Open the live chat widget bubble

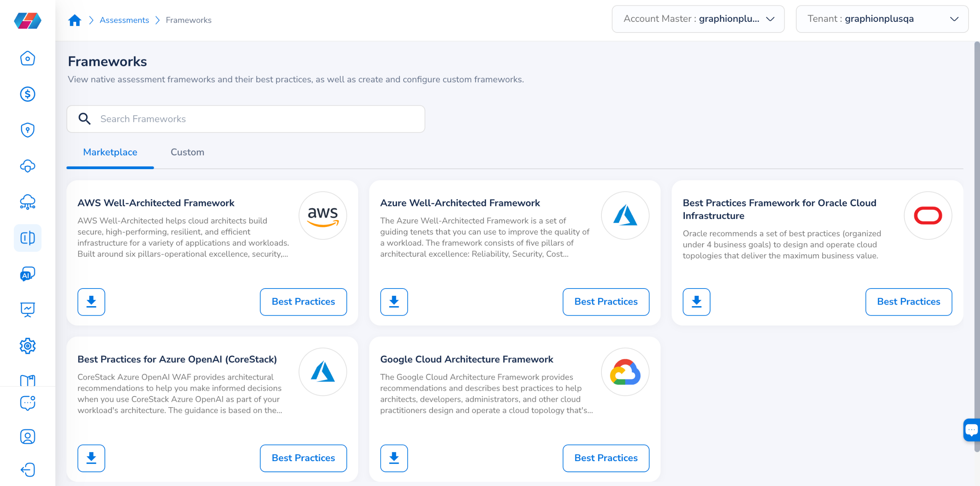tap(972, 430)
